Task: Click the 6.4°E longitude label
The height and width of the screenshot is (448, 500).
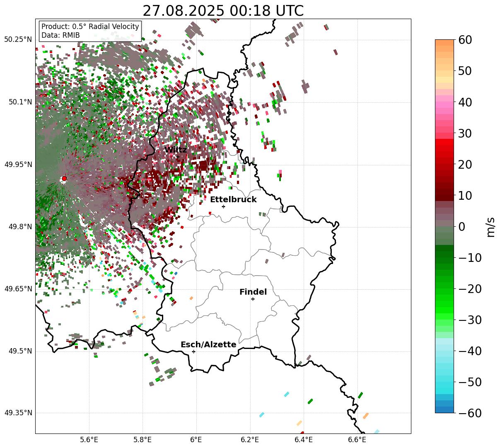Action: (x=304, y=440)
